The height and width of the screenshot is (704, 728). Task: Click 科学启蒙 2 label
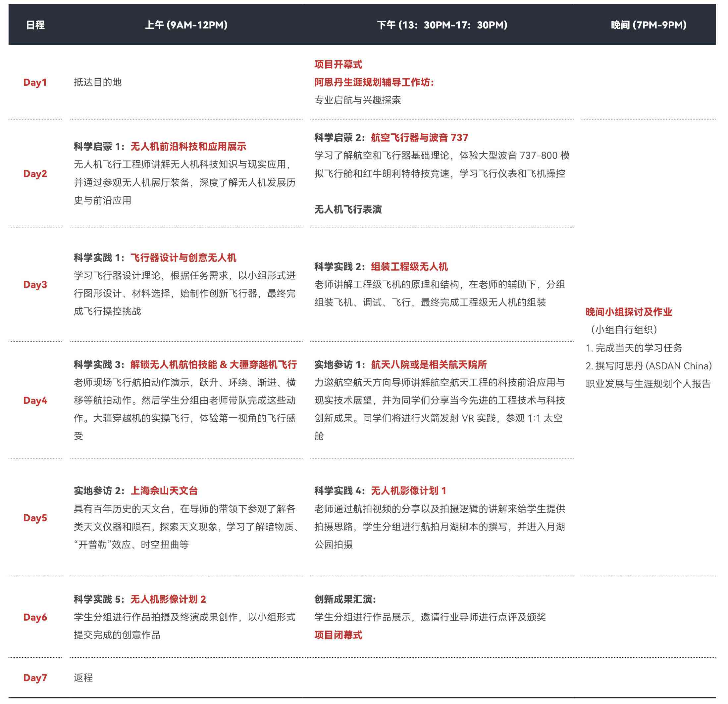(x=339, y=137)
